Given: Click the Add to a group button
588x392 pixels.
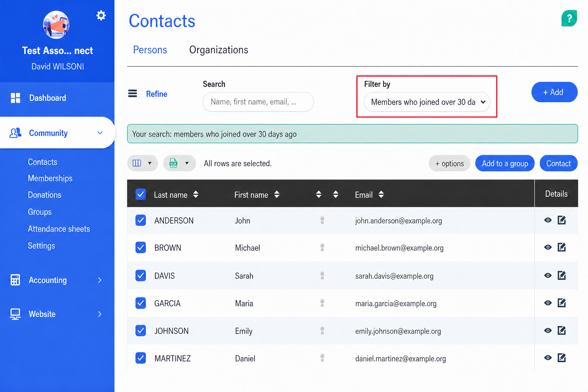Looking at the screenshot, I should point(505,163).
